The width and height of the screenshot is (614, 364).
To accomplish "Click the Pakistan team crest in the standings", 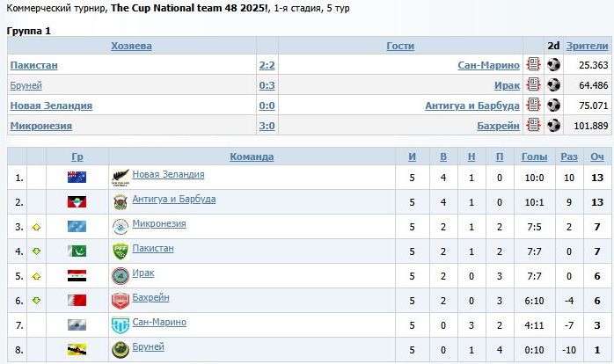I will [x=121, y=251].
